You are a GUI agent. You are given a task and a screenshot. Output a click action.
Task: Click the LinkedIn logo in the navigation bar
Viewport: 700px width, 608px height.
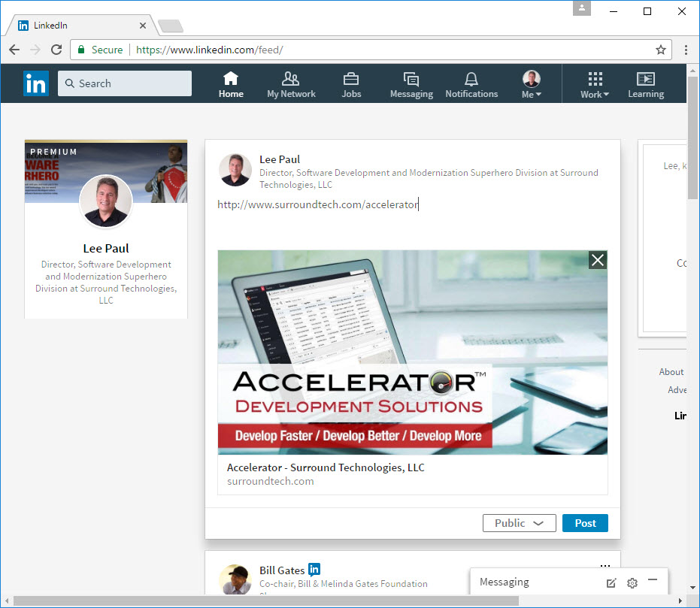point(36,83)
